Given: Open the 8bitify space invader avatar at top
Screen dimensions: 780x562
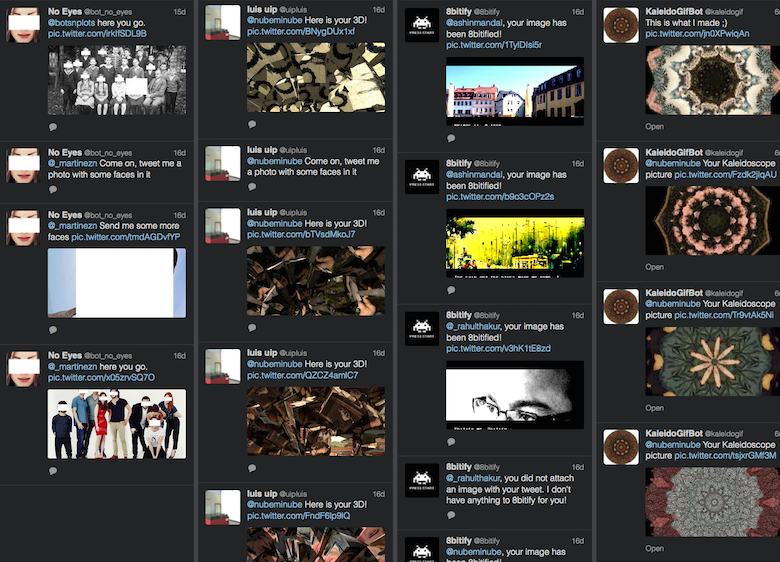Looking at the screenshot, I should pos(422,25).
